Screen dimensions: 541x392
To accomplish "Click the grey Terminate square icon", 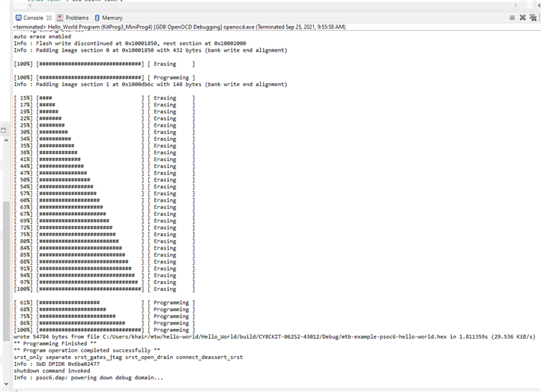I will pos(512,17).
